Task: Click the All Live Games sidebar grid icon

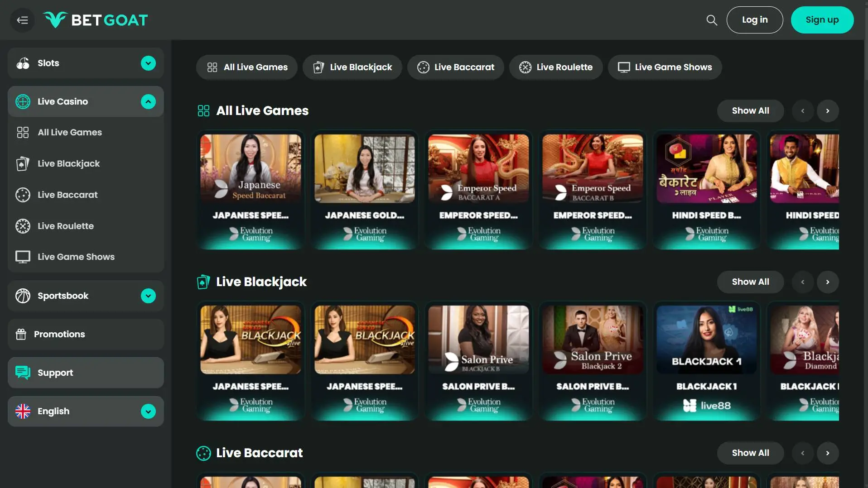Action: pyautogui.click(x=23, y=132)
